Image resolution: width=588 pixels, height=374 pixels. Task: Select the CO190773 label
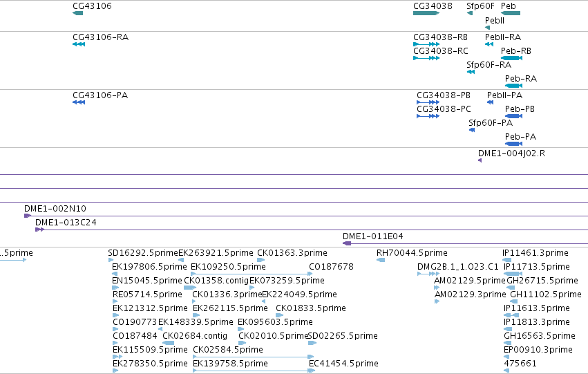135,322
